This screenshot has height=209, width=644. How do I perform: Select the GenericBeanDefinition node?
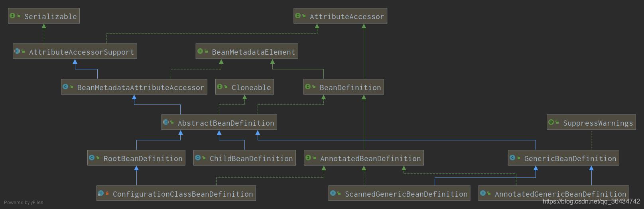(x=563, y=158)
